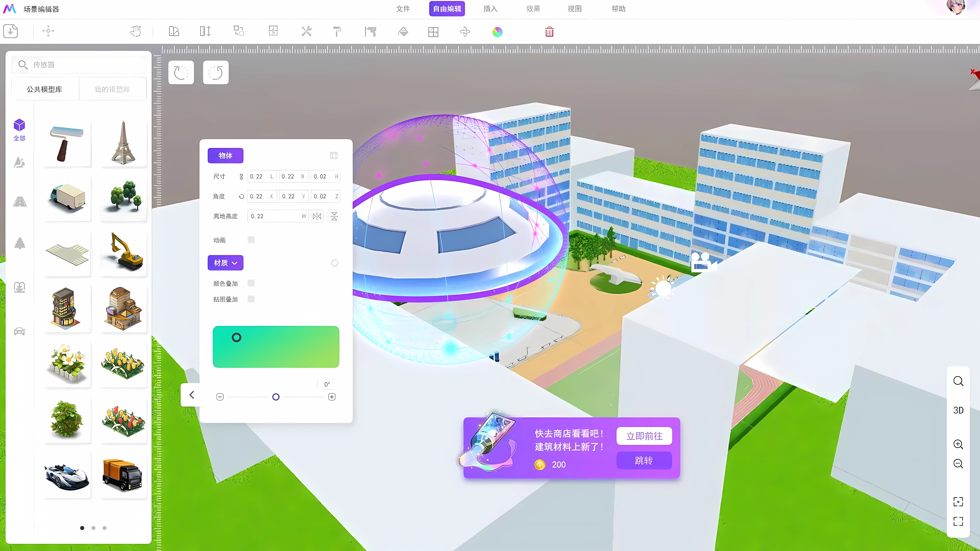Click the group objects toolbar icon
This screenshot has width=980, height=551.
pyautogui.click(x=239, y=31)
